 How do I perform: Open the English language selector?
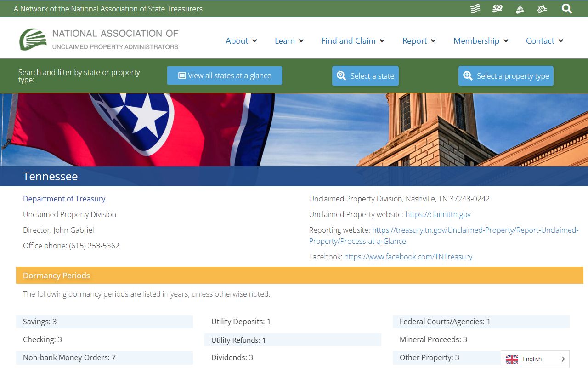click(535, 359)
